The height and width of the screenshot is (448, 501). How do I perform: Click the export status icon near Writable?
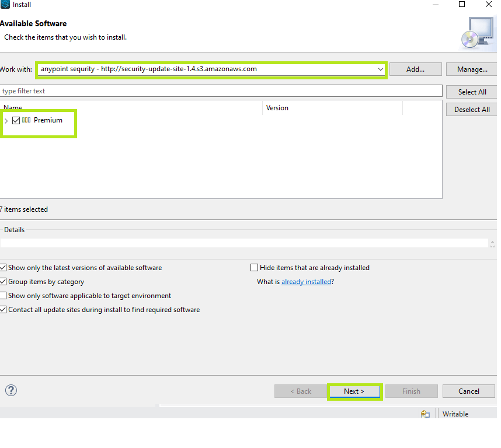pyautogui.click(x=425, y=414)
